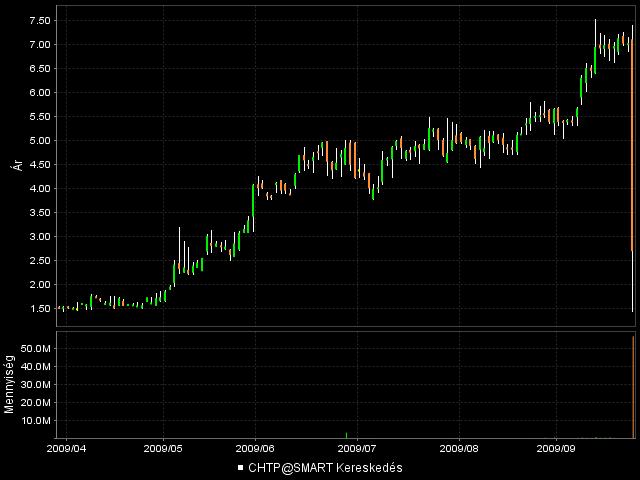
Task: Click the 2.00 price axis label
Action: tap(40, 284)
